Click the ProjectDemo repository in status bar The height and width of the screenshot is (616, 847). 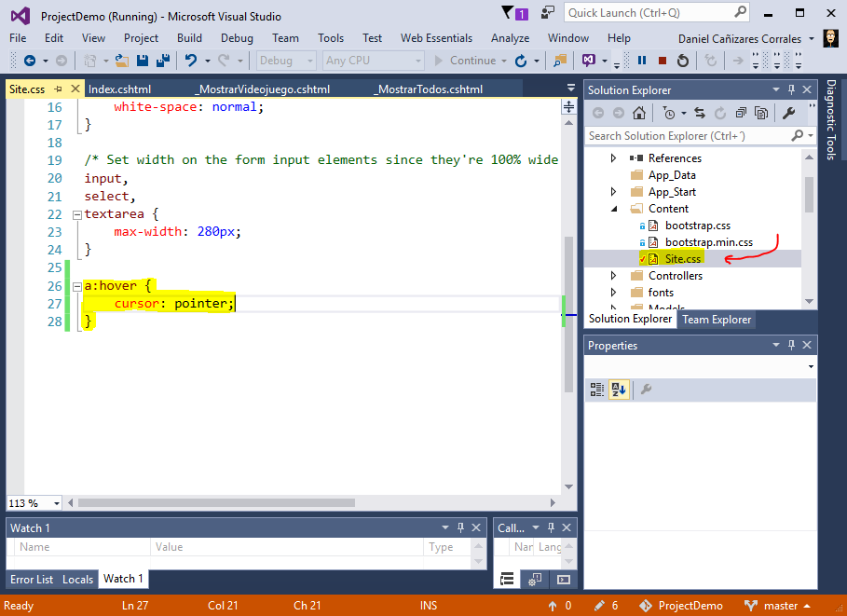pos(681,606)
